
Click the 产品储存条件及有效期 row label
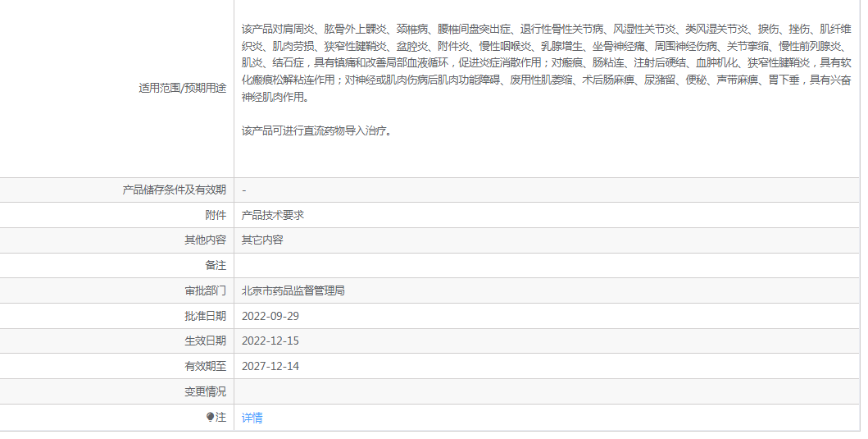point(175,190)
